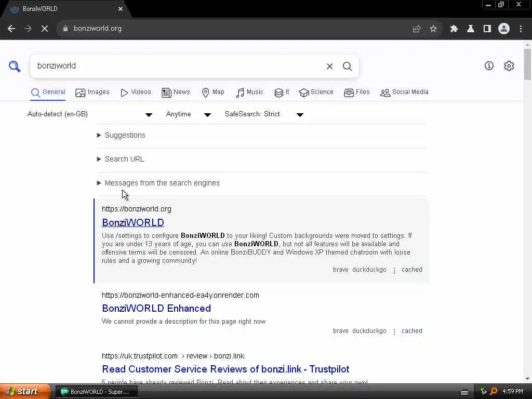
Task: Click the share page icon in address bar
Action: click(416, 29)
